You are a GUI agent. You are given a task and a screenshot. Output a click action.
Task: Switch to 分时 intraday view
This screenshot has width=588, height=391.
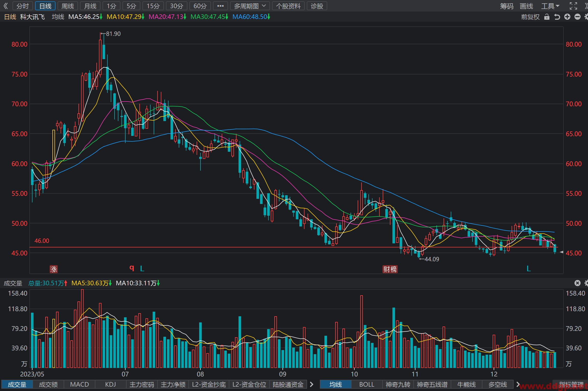(x=23, y=6)
